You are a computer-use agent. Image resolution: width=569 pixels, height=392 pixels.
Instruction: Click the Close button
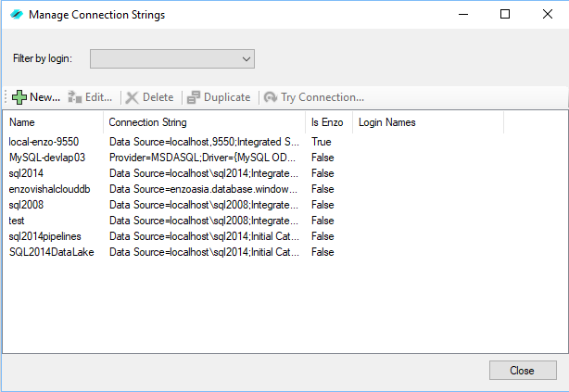(x=523, y=371)
